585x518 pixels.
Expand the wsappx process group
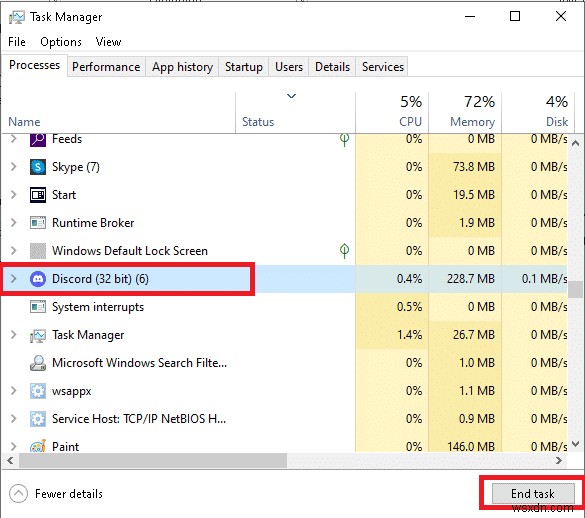coord(14,390)
